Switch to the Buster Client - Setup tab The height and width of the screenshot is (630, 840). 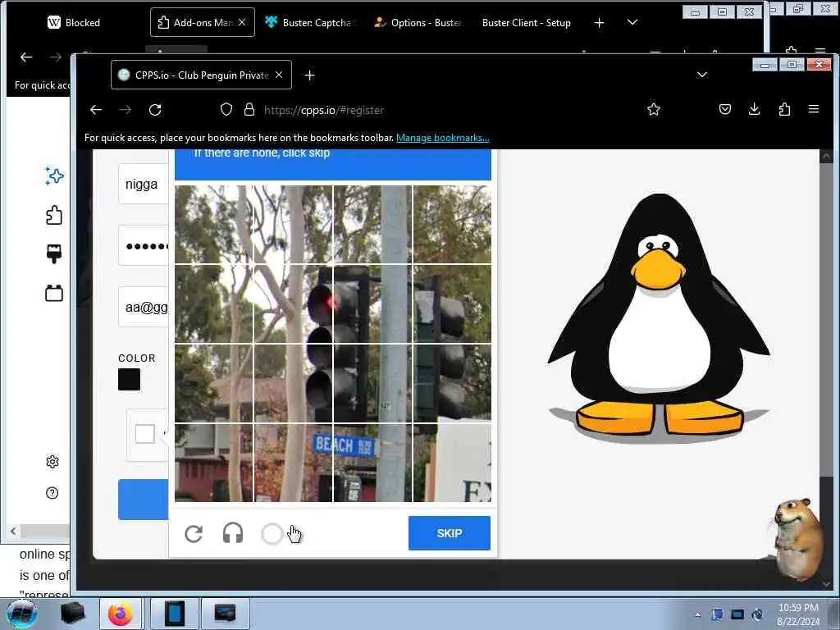pyautogui.click(x=527, y=22)
